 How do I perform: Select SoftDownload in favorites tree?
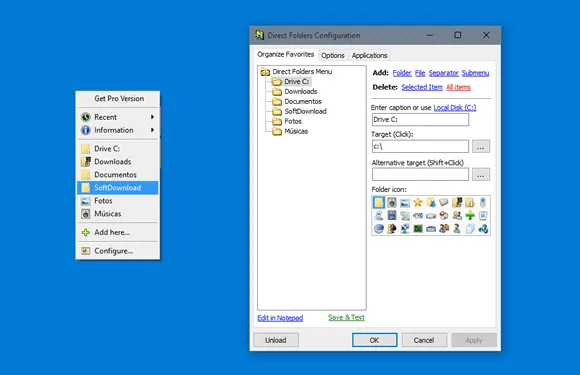click(x=305, y=111)
